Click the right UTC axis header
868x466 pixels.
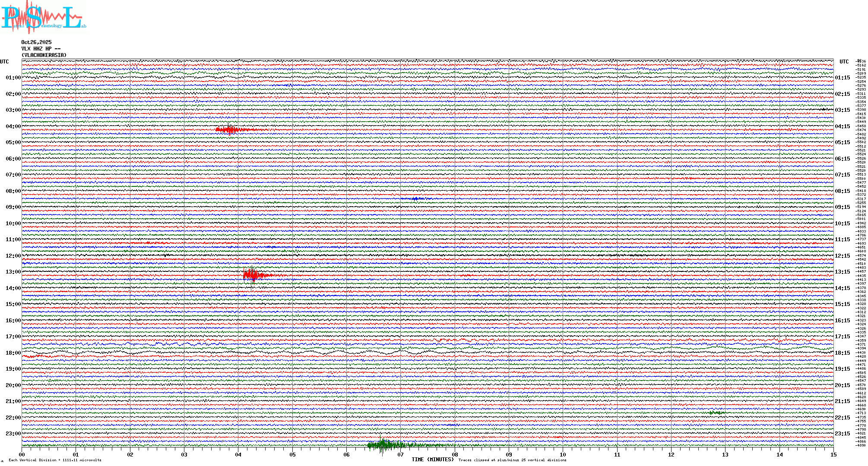(844, 62)
